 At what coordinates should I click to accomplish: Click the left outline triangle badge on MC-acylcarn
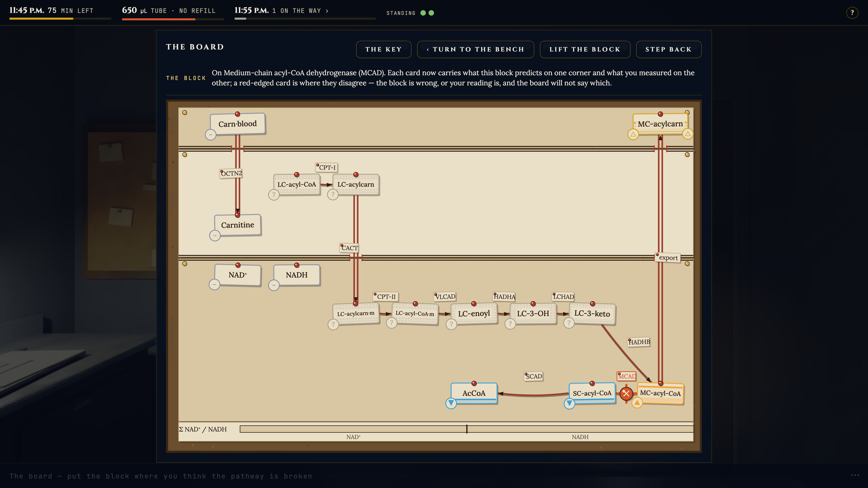click(x=633, y=134)
